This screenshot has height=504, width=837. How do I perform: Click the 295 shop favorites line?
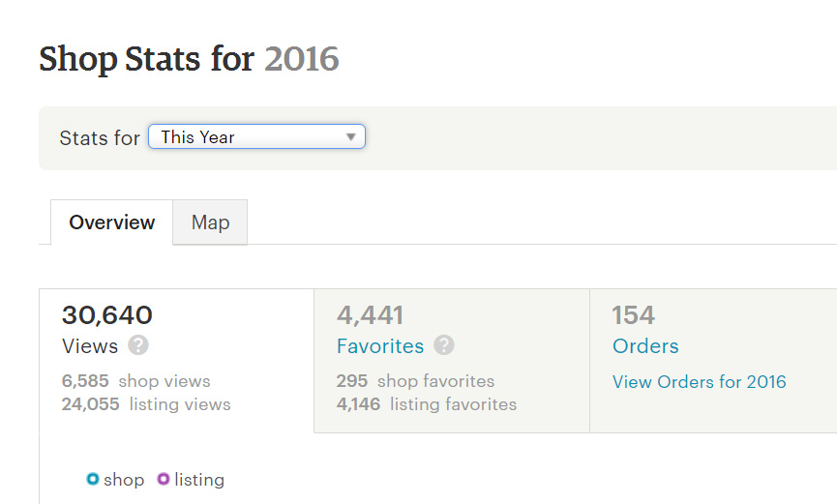[415, 381]
